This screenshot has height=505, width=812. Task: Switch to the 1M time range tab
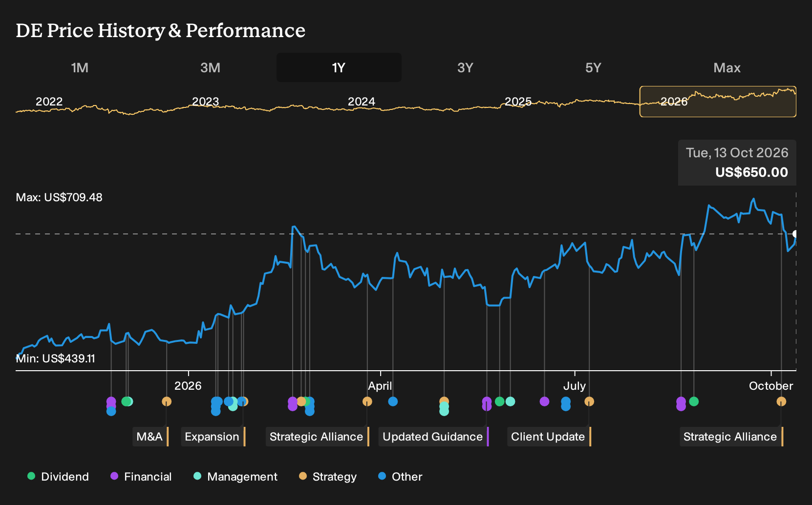coord(80,67)
